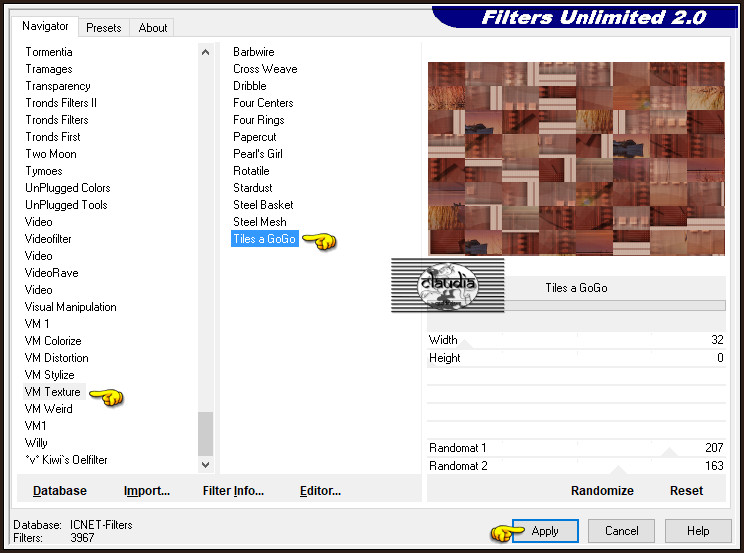744x553 pixels.
Task: Select the Tormentia category
Action: point(49,52)
